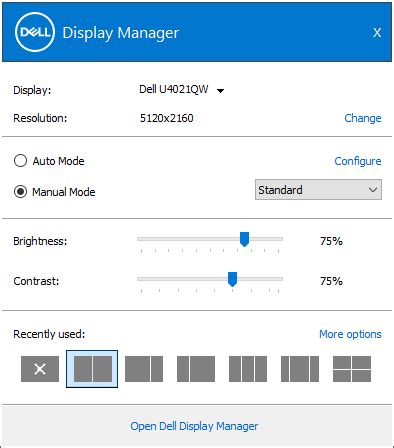394x448 pixels.
Task: Select narrow-wide-narrow three column layout
Action: coord(300,369)
